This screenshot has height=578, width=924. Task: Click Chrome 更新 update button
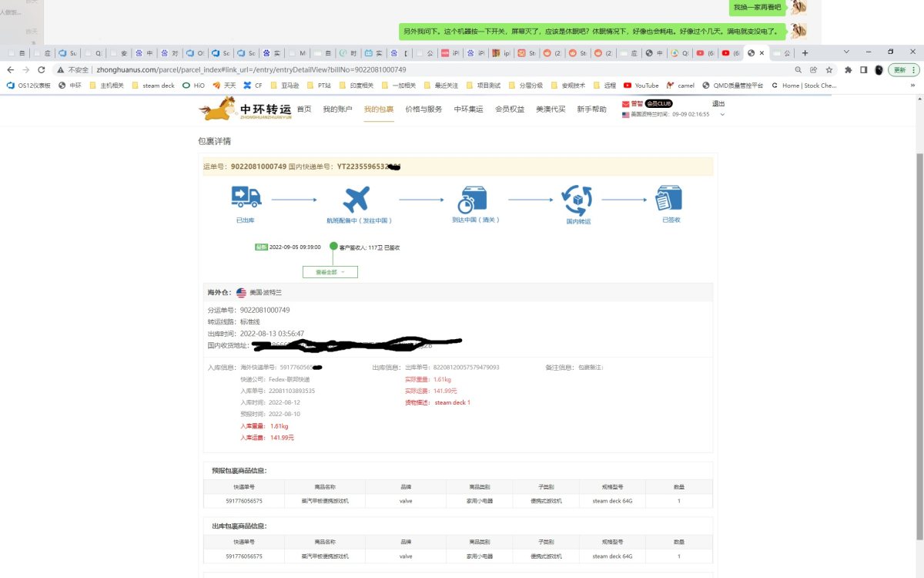[902, 69]
